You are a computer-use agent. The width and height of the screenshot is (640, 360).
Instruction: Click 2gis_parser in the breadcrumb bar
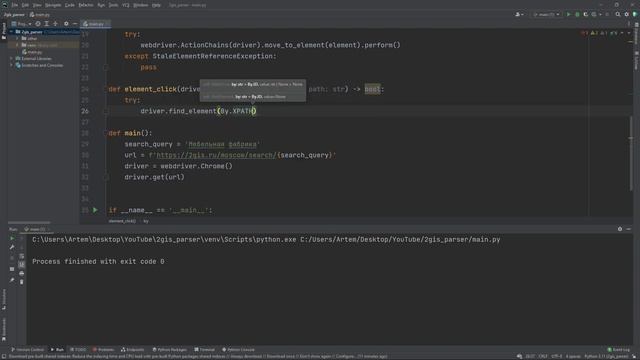click(14, 15)
